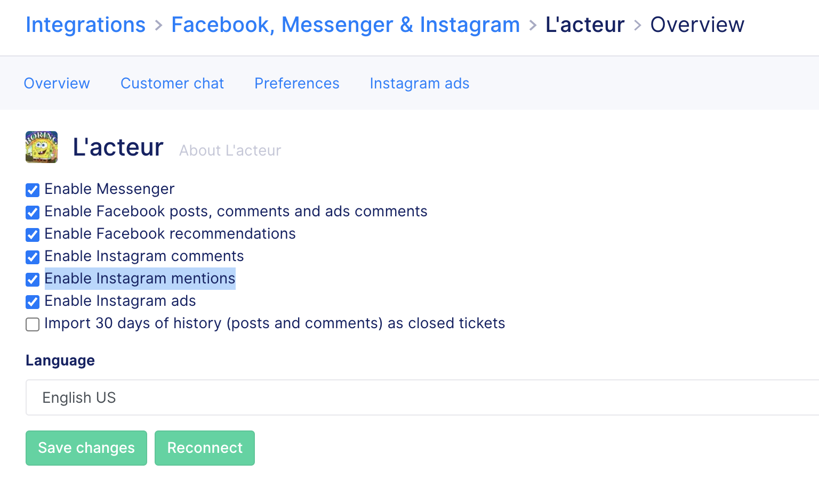Open the Language dropdown showing English US
The width and height of the screenshot is (819, 504).
(422, 397)
